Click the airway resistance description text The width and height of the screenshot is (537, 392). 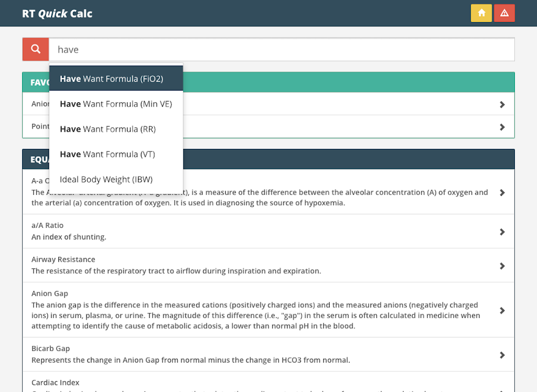tap(177, 271)
